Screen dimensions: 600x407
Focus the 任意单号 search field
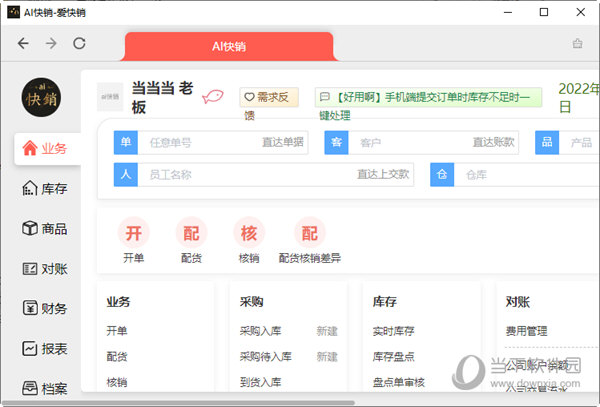pyautogui.click(x=223, y=143)
